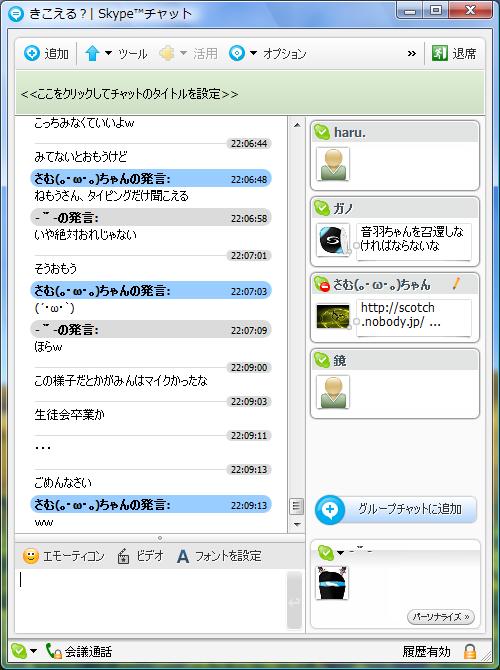
Task: Click 鏡 online status icon
Action: coord(321,360)
